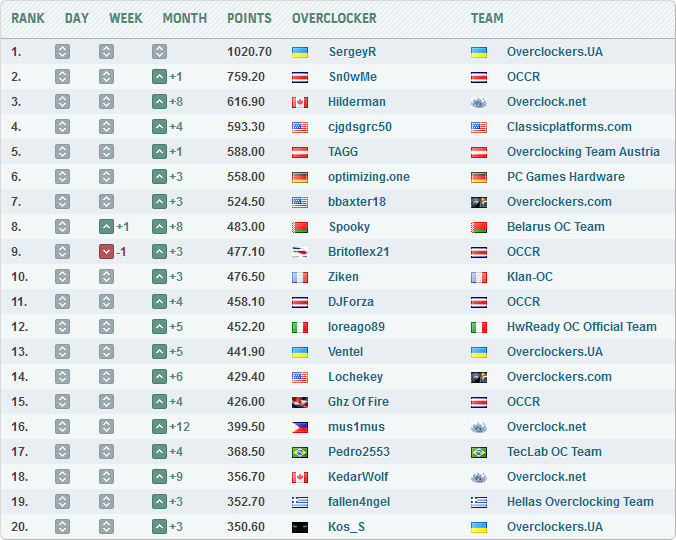
Task: Click the Italy flag beside loreago89
Action: pyautogui.click(x=300, y=327)
